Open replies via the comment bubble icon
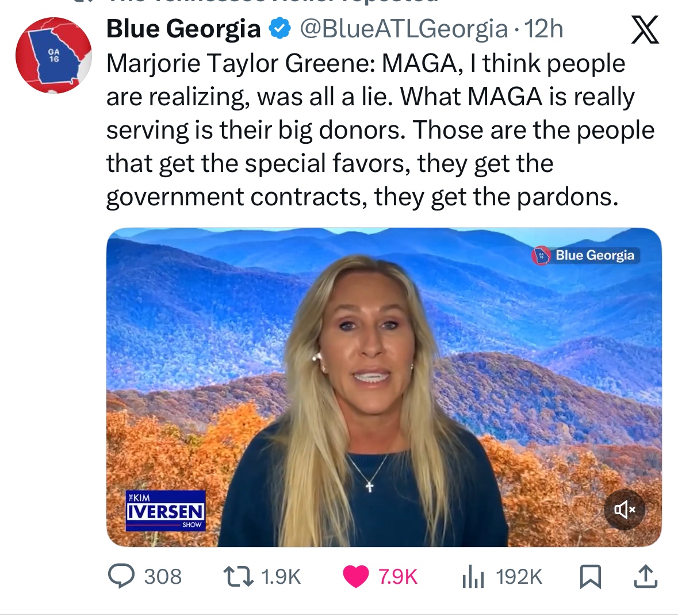Screen dimensions: 678x616 point(121,577)
